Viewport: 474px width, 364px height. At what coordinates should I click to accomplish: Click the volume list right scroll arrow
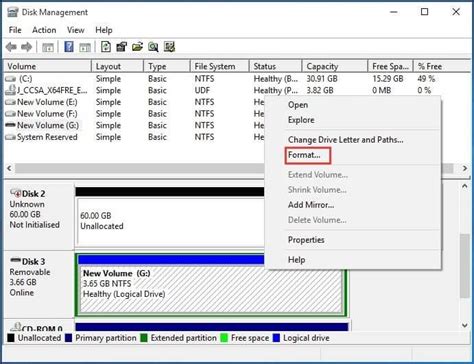pos(465,168)
